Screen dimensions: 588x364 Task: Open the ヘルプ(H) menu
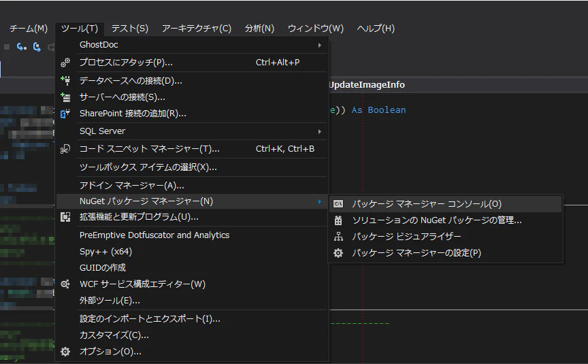[x=376, y=29]
